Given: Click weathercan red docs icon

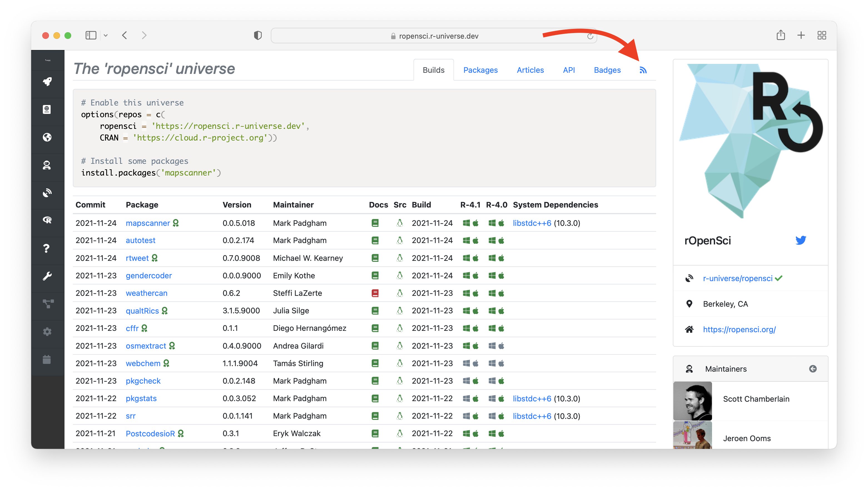Looking at the screenshot, I should click(375, 293).
